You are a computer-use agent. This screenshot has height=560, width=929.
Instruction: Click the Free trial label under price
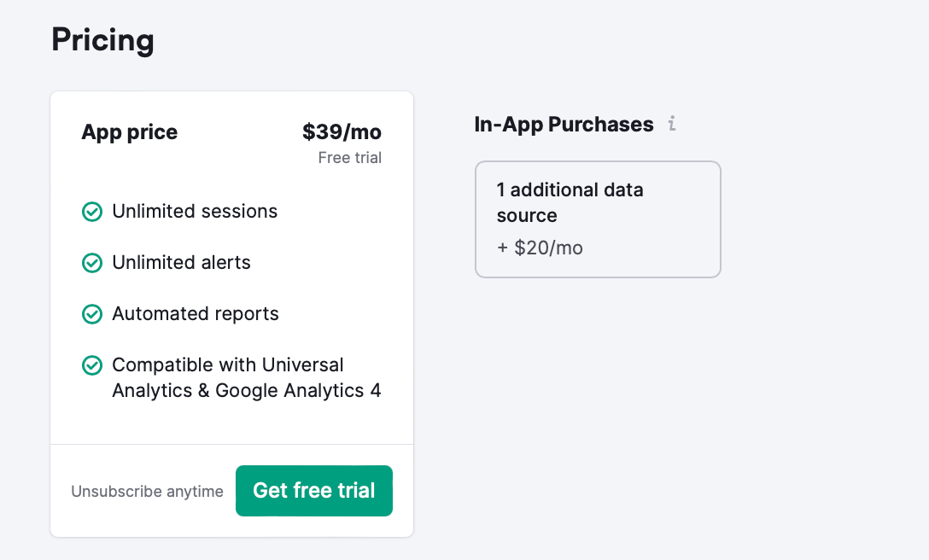[349, 158]
